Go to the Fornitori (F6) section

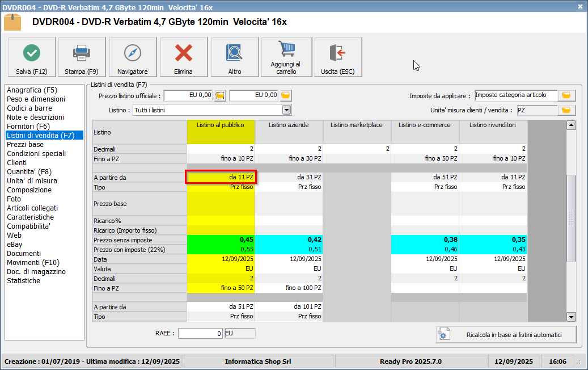[28, 126]
